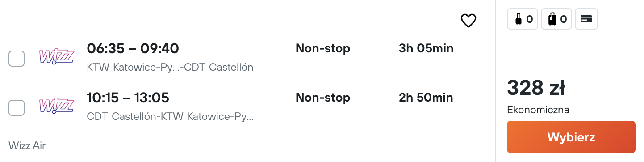Open the payment card info icon
The height and width of the screenshot is (162, 644).
(x=586, y=19)
